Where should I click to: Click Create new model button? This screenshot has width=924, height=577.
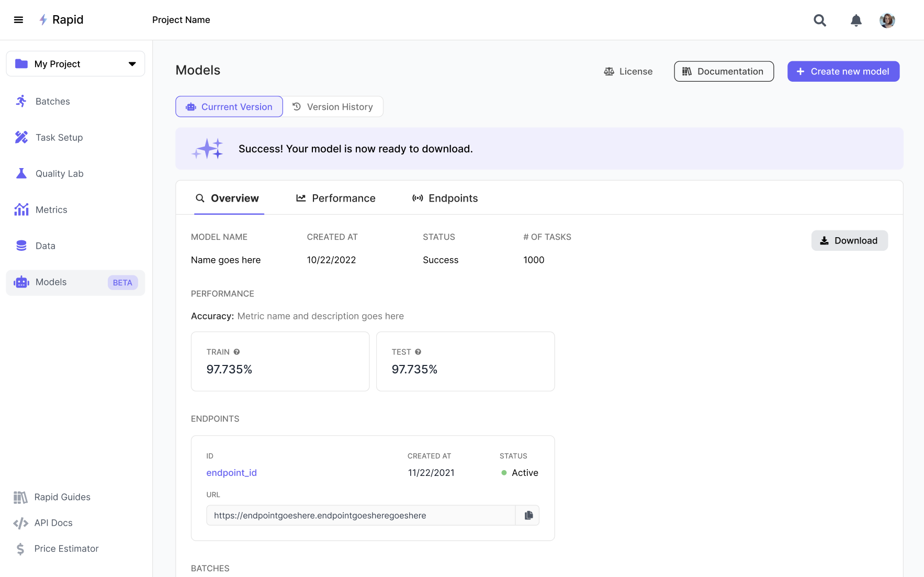(x=843, y=72)
